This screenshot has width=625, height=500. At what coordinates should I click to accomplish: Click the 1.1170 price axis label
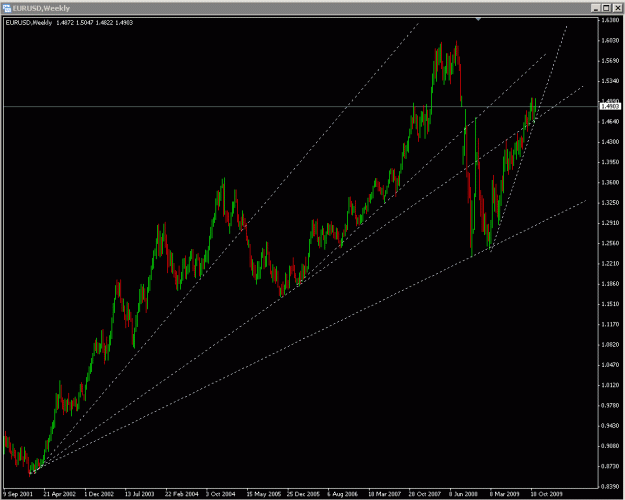click(610, 324)
